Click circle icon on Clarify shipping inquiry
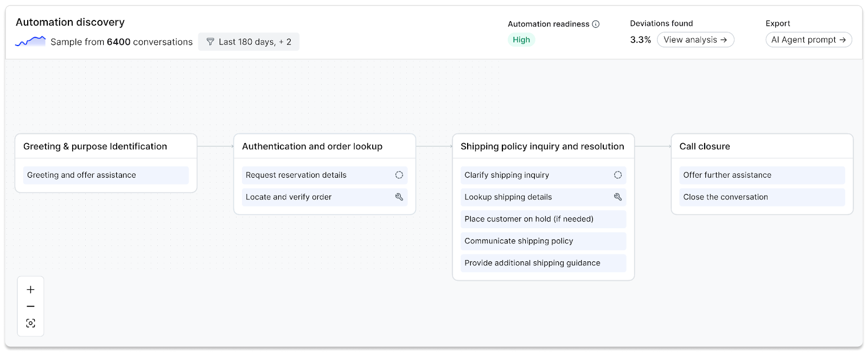Screen dimensions: 868x362 click(x=617, y=175)
